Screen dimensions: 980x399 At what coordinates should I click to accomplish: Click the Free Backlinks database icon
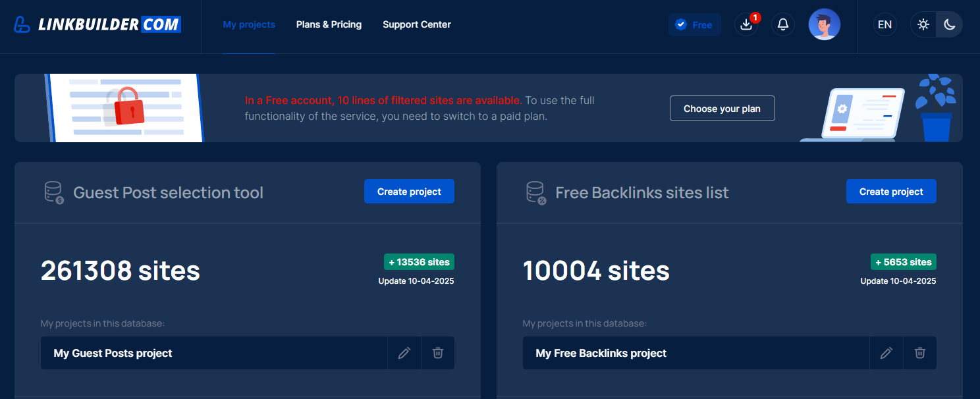[x=536, y=193]
